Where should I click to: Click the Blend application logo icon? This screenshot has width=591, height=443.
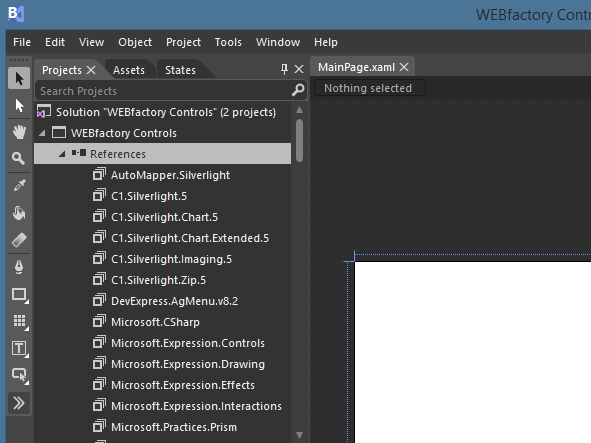(x=16, y=14)
